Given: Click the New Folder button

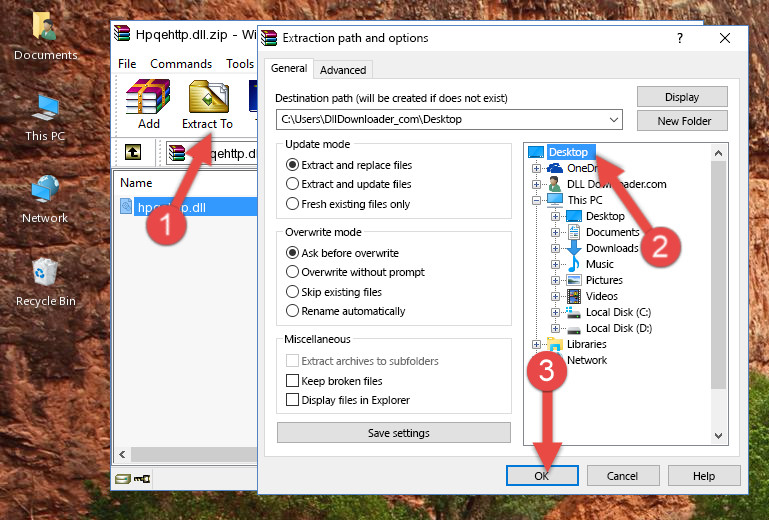Looking at the screenshot, I should point(682,121).
